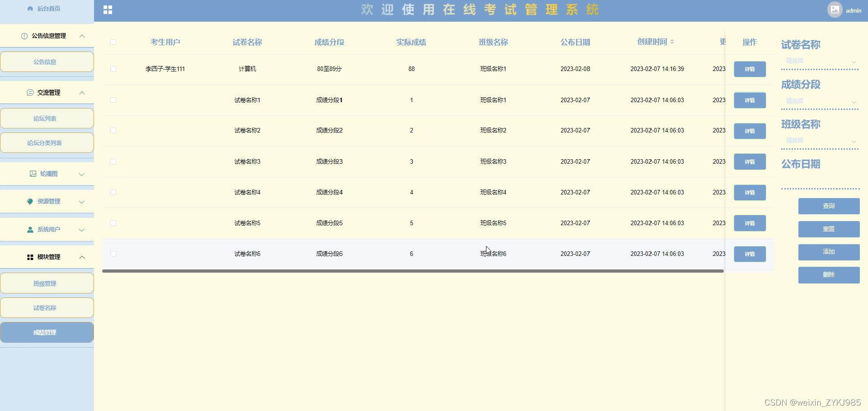Click the chat bubble icon beside 交流管理
The image size is (868, 411).
pyautogui.click(x=30, y=93)
